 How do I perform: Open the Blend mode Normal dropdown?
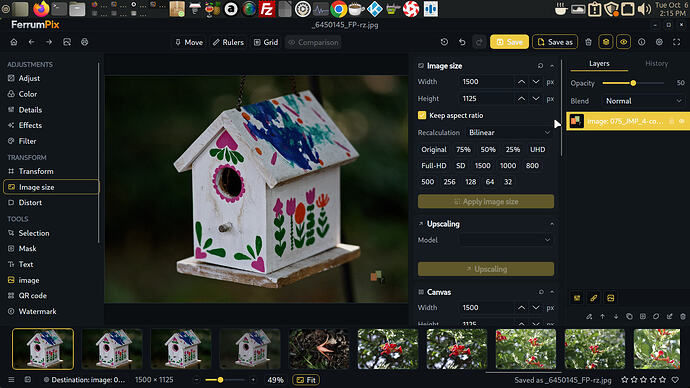point(643,101)
